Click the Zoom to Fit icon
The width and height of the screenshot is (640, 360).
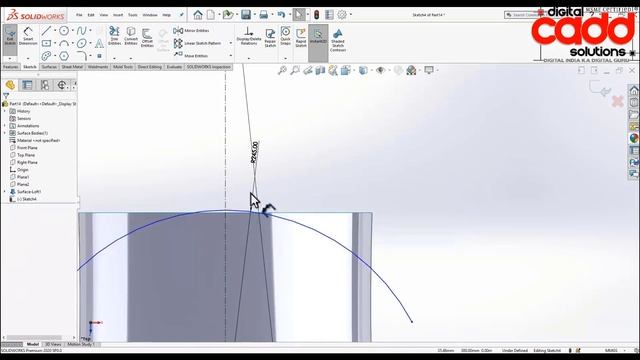[x=282, y=70]
